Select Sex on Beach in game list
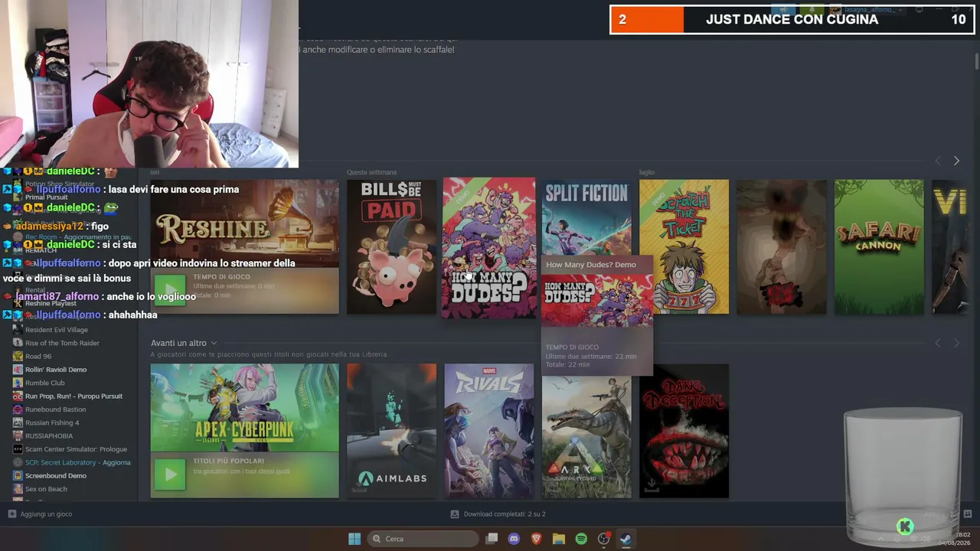This screenshot has height=551, width=980. (x=46, y=489)
